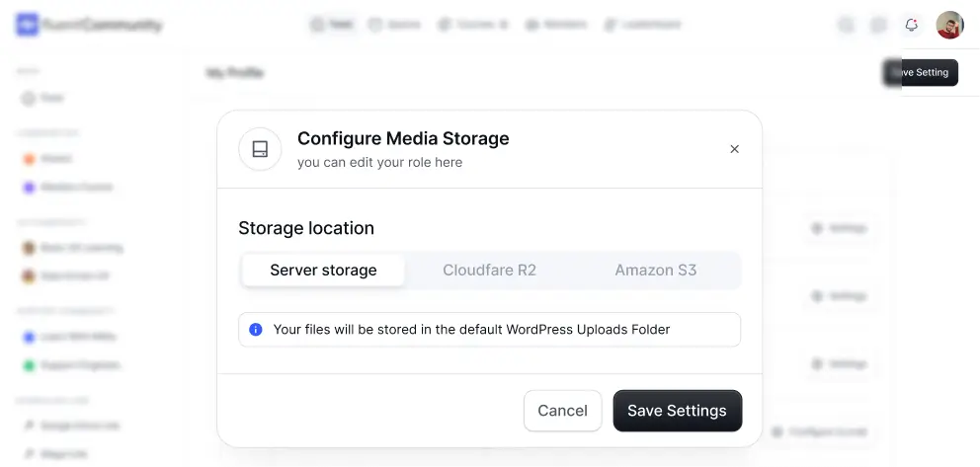Click the 'Storage location' heading
The image size is (980, 467).
(306, 228)
